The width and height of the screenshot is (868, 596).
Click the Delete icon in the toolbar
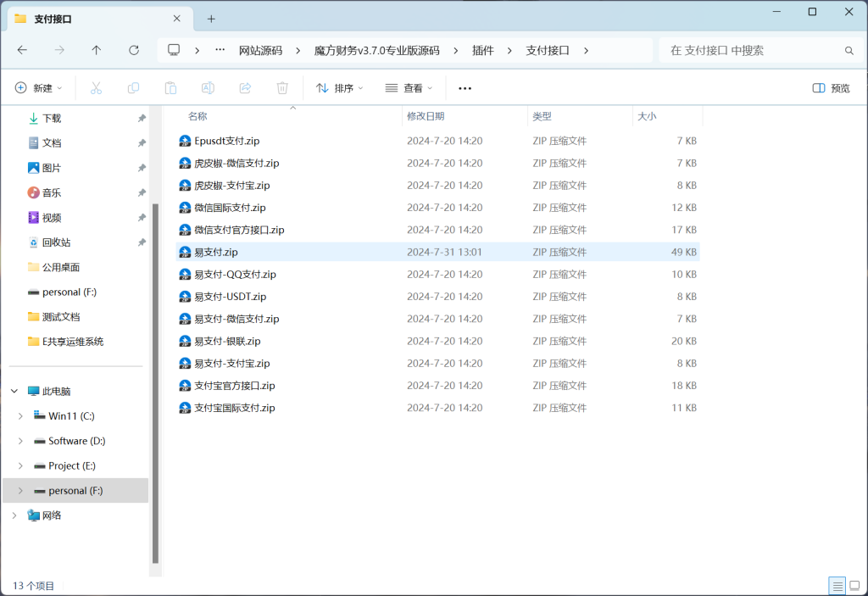[281, 87]
